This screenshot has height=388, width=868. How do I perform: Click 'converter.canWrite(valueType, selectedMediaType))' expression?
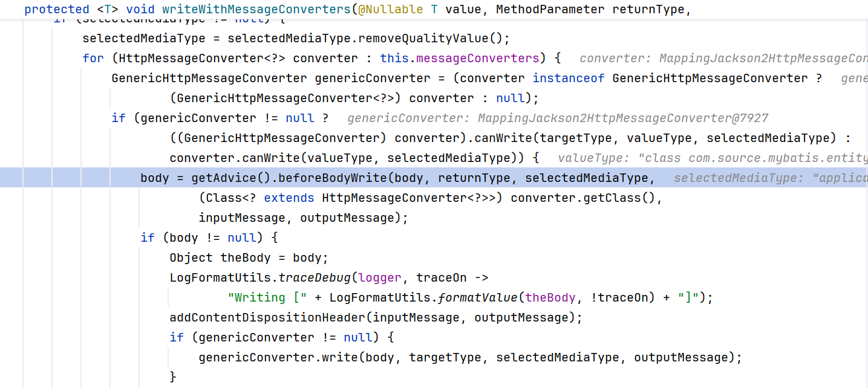(x=347, y=158)
